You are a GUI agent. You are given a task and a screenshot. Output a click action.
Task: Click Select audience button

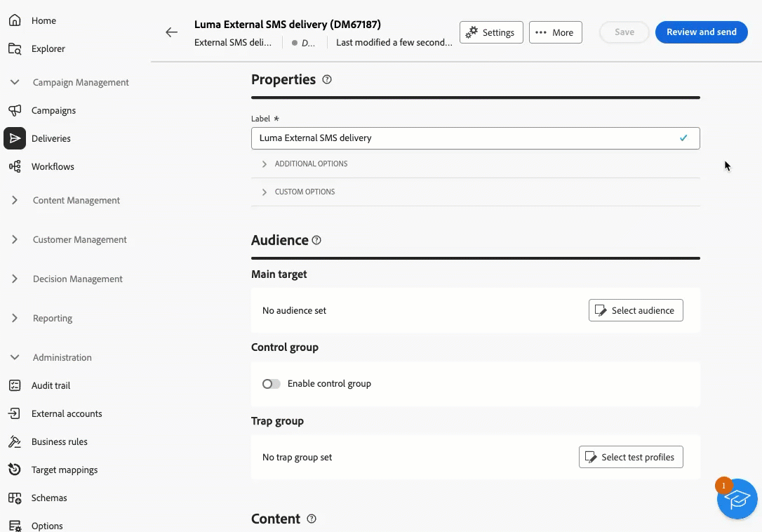[x=635, y=310]
